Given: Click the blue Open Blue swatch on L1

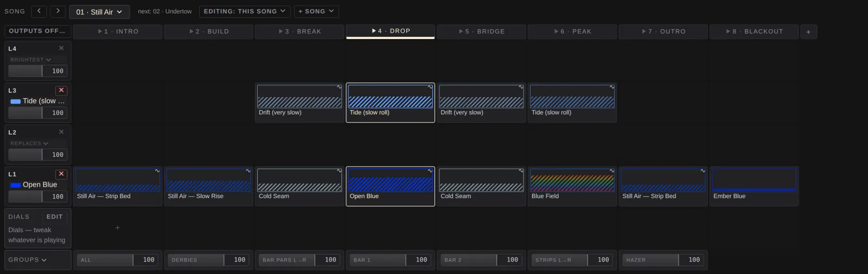Looking at the screenshot, I should pyautogui.click(x=16, y=185).
